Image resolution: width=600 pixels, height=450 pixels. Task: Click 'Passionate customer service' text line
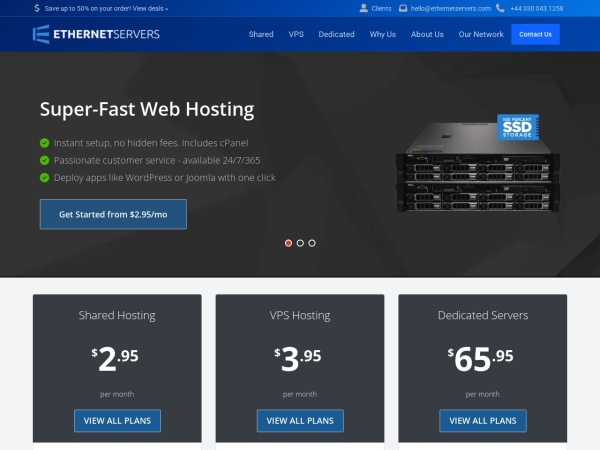pos(157,160)
